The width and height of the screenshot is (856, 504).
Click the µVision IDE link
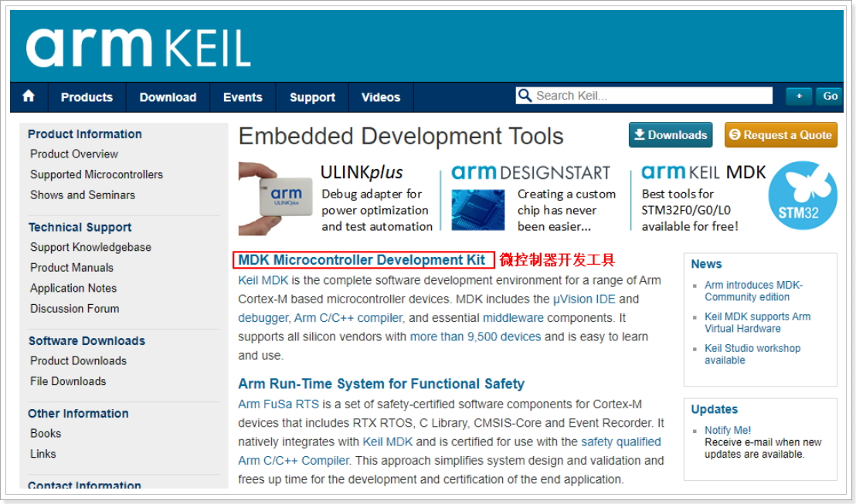[x=584, y=299]
